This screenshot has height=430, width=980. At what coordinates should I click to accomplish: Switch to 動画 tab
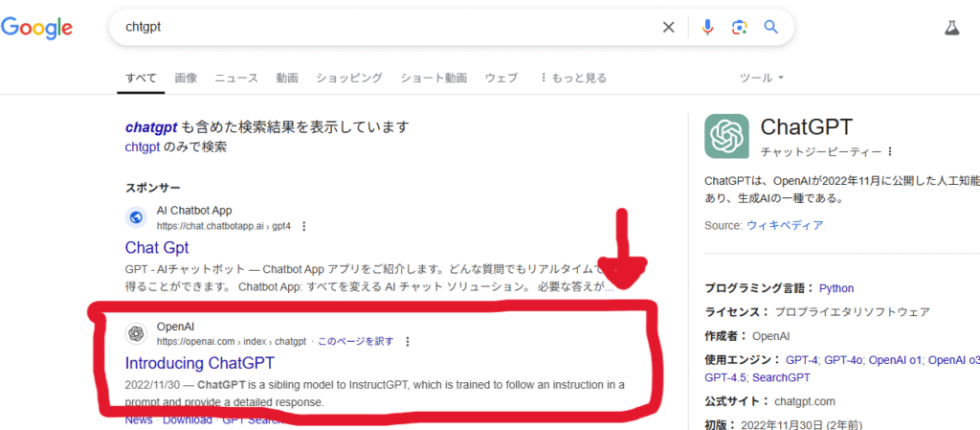pos(287,79)
